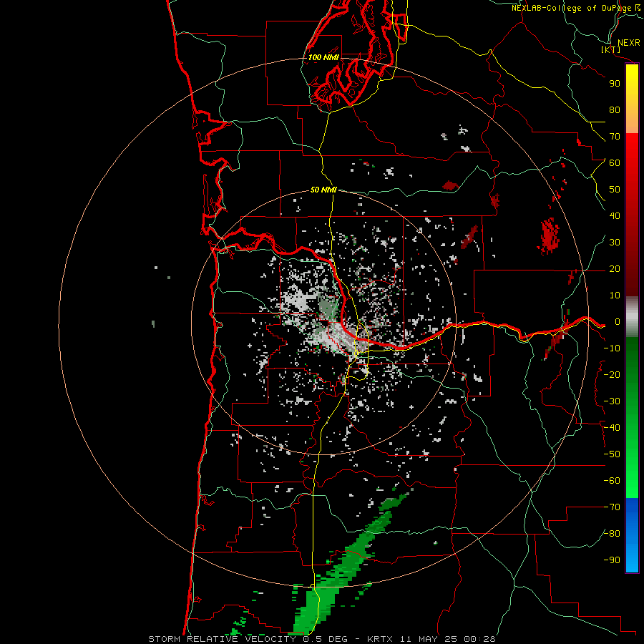Click the "-60" value on the velocity scale
Screen dimensions: 644x644
coord(612,481)
